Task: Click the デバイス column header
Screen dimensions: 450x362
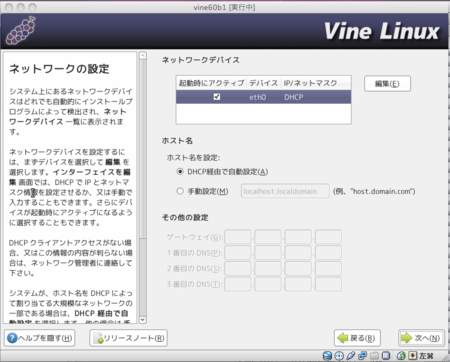Action: click(264, 83)
